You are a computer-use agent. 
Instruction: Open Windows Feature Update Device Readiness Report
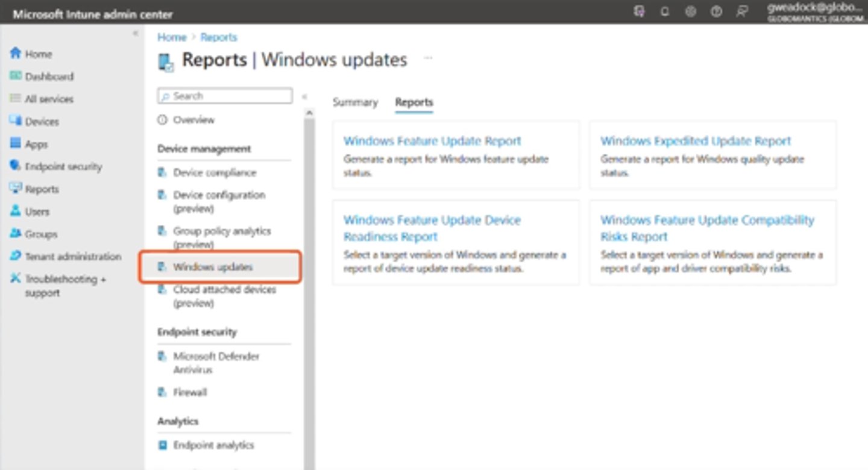432,228
